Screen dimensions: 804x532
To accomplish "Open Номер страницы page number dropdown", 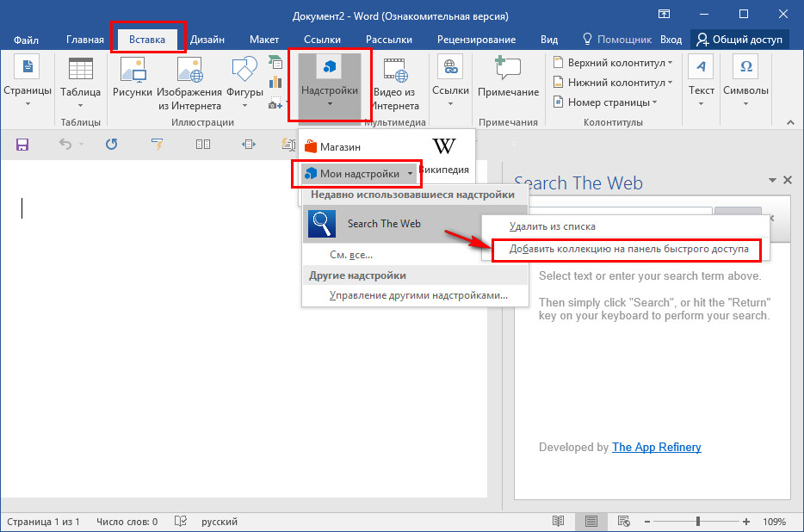I will (605, 102).
